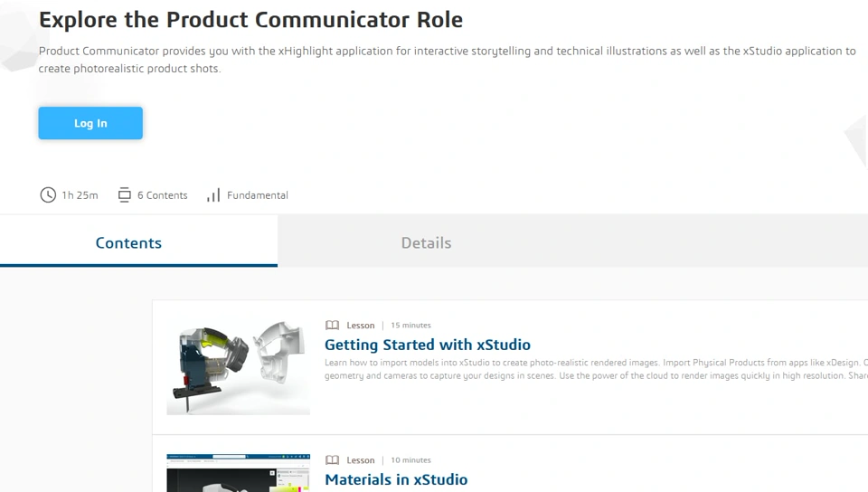This screenshot has height=492, width=868.
Task: Click the 1h 25m duration text
Action: click(80, 195)
